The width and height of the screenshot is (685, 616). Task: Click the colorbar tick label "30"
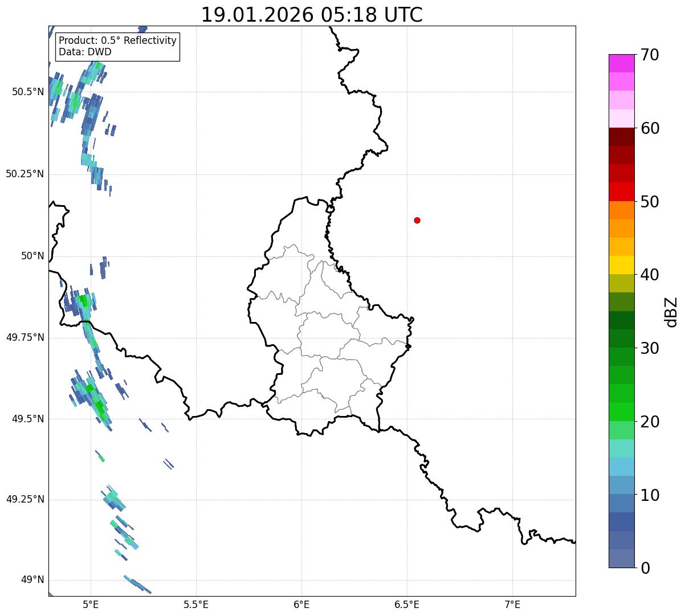click(650, 348)
